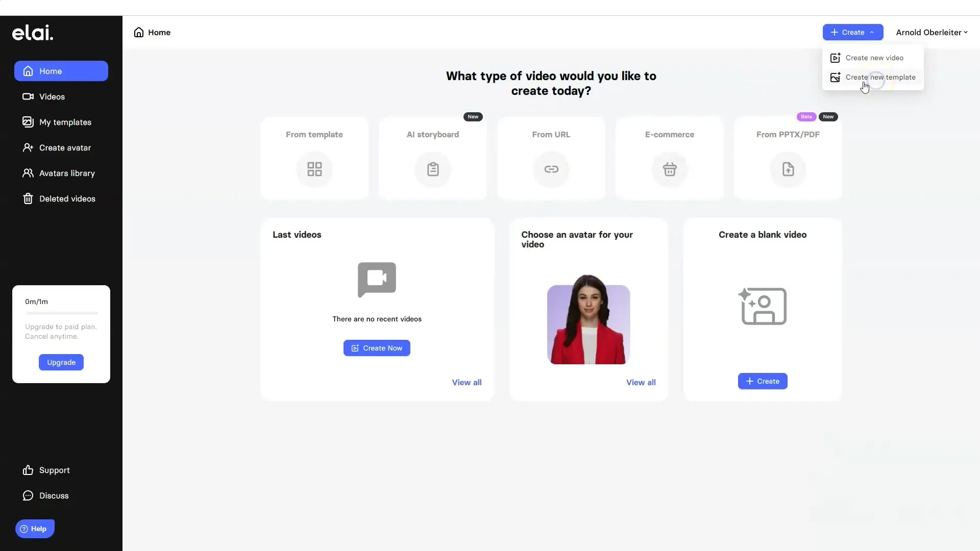Viewport: 980px width, 551px height.
Task: Click the 0m/1m usage progress bar
Action: [61, 313]
